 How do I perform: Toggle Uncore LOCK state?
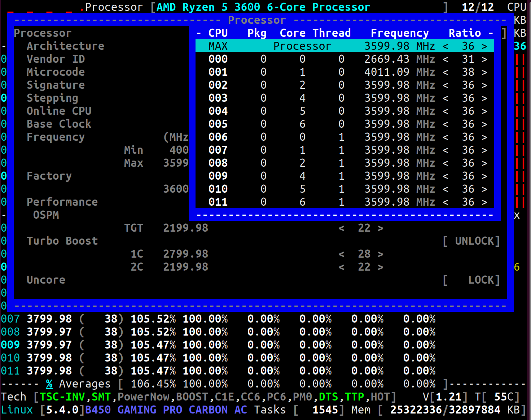click(471, 280)
